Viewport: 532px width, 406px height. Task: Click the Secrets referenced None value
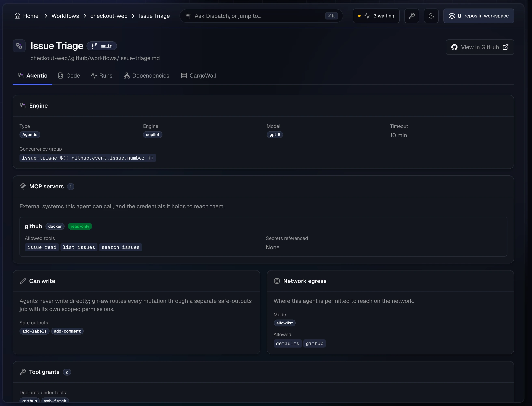273,247
